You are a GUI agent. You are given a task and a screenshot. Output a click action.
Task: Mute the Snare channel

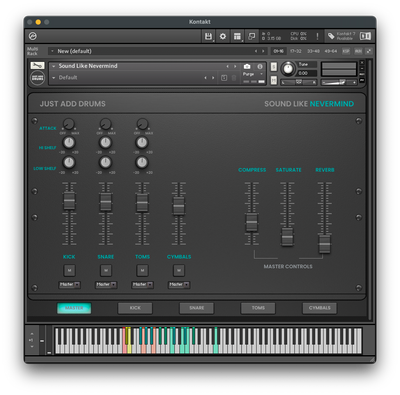tap(106, 270)
